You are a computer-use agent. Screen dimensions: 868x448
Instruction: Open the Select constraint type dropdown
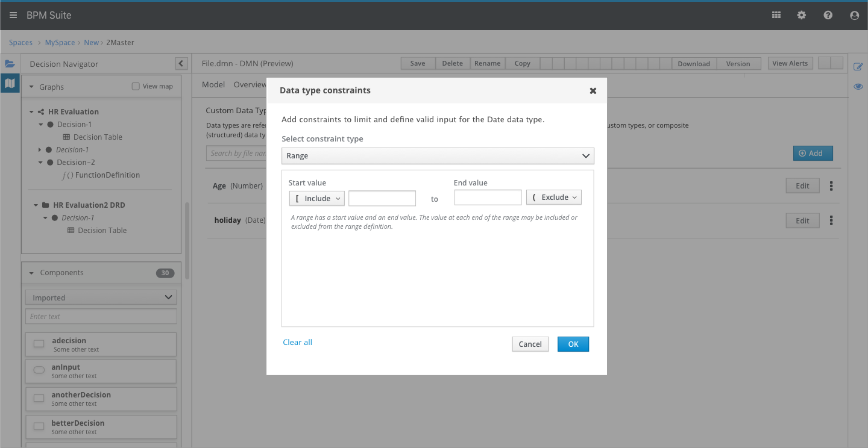438,156
